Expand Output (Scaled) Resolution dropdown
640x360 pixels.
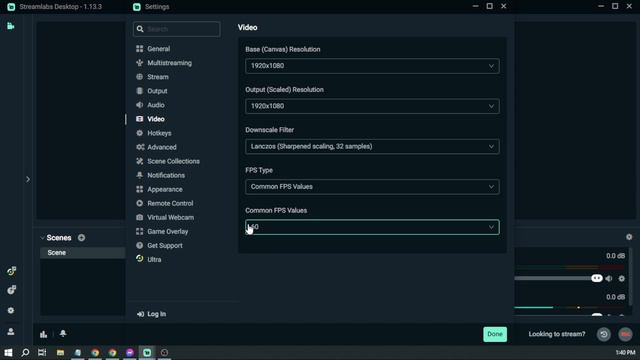(x=372, y=106)
